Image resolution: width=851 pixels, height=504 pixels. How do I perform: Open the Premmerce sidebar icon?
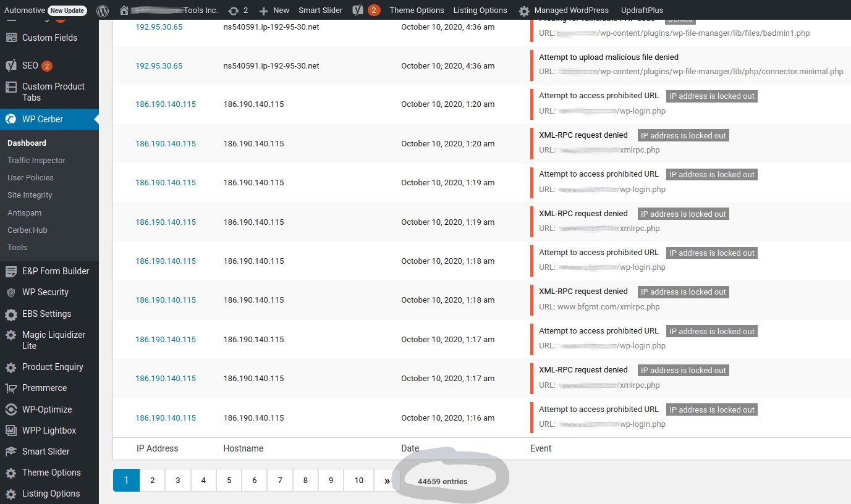tap(11, 388)
